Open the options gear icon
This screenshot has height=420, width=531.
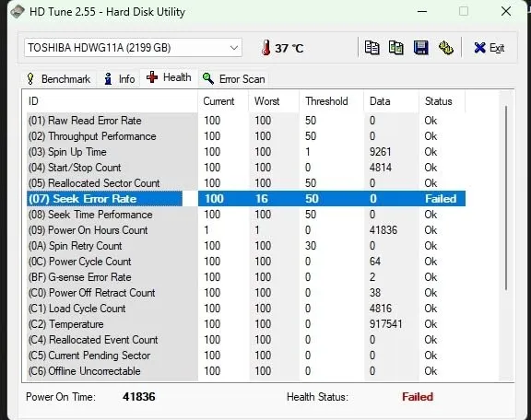coord(445,48)
